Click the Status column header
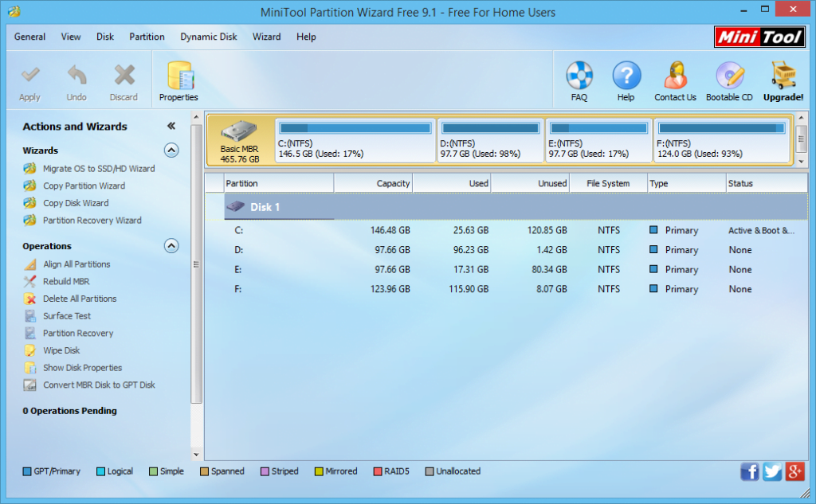Screen dimensions: 816x504 (x=766, y=183)
